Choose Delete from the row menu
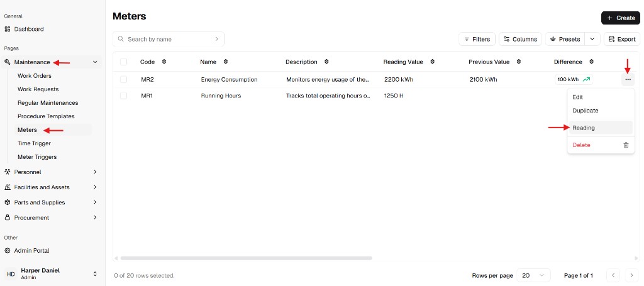The width and height of the screenshot is (644, 286). [x=599, y=145]
